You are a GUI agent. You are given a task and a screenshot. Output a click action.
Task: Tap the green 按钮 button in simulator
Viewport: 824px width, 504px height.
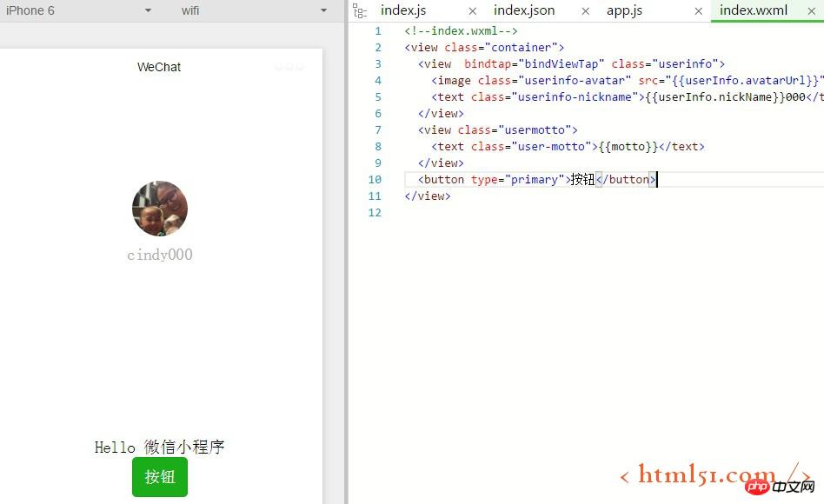click(x=160, y=477)
